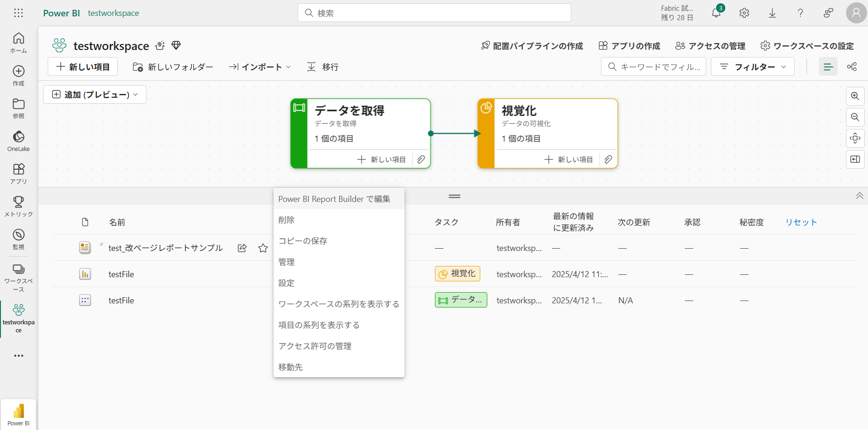Favorite the test_改ページレポートサンプル report
The height and width of the screenshot is (430, 868).
(263, 248)
